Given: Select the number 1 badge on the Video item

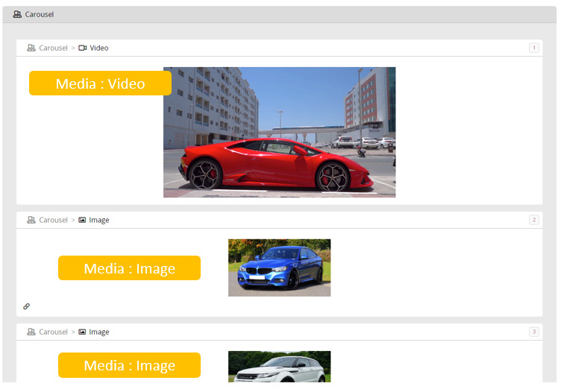Looking at the screenshot, I should pyautogui.click(x=533, y=48).
